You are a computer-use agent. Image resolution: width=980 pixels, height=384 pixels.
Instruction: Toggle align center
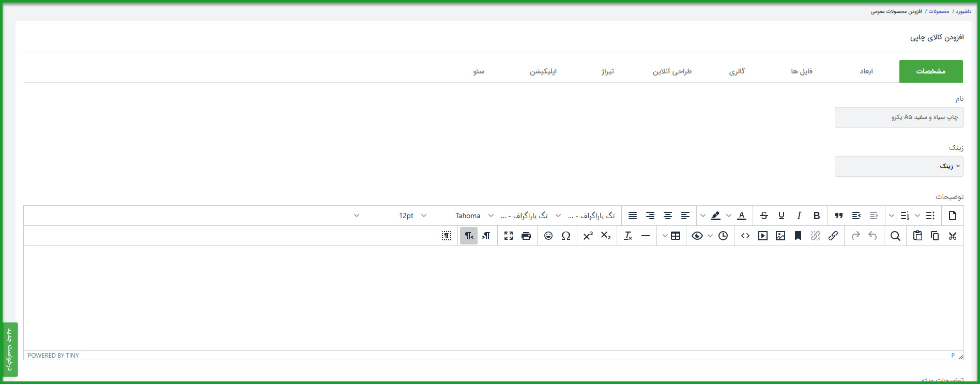[668, 216]
